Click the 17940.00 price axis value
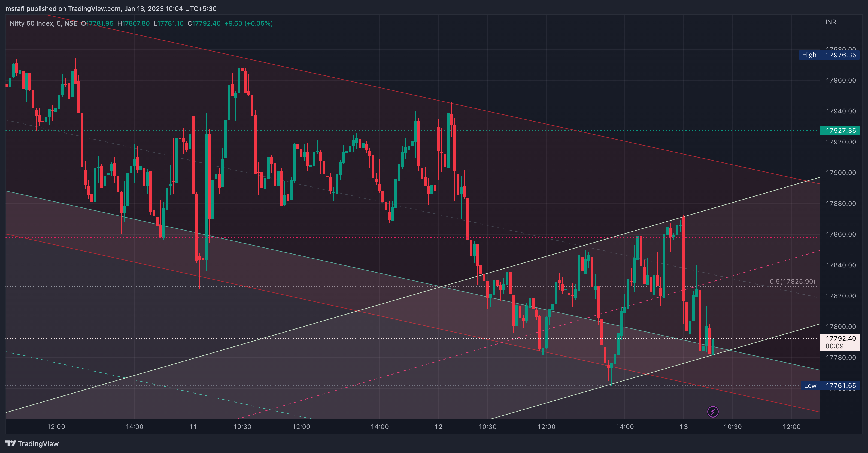This screenshot has height=453, width=868. pyautogui.click(x=841, y=111)
